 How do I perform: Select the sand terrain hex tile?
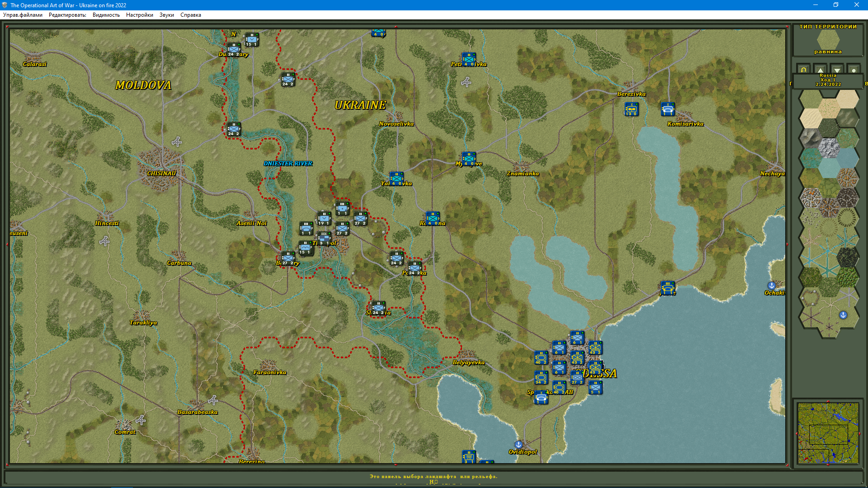tap(847, 98)
